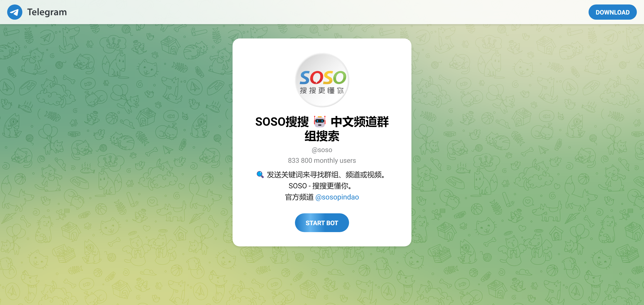Click the 搜搜更懂你 slogan inside avatar
Viewport: 644px width, 305px height.
(322, 91)
